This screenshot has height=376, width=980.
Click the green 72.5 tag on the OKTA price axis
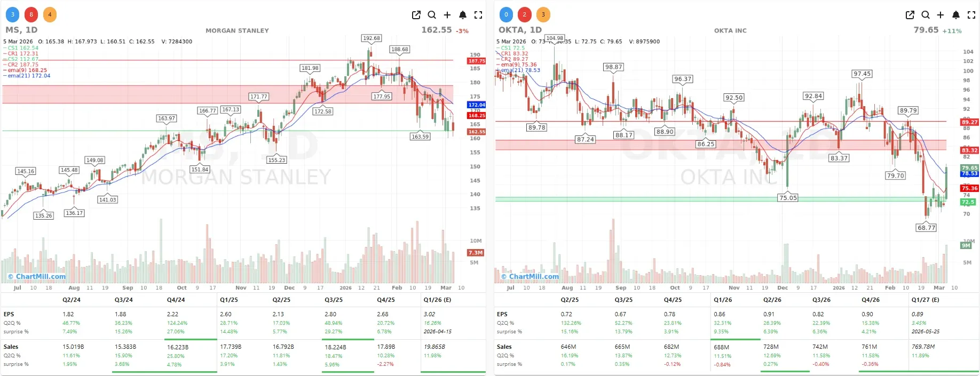point(968,202)
